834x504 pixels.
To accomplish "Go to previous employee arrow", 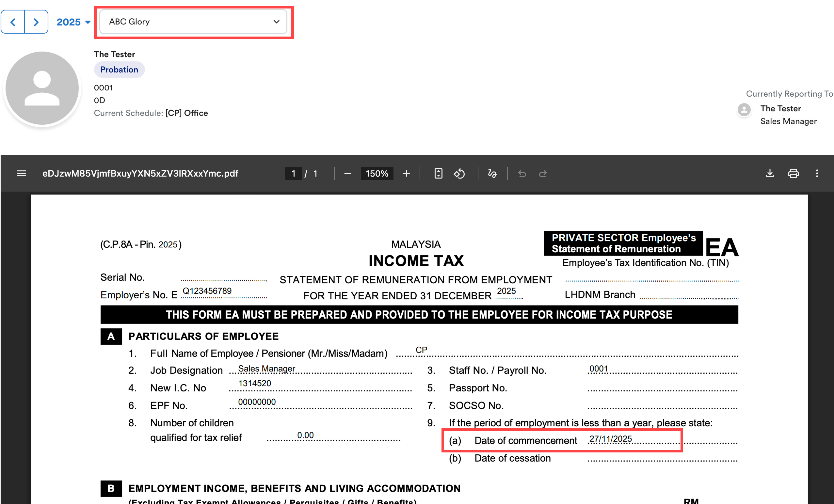I will coord(13,22).
